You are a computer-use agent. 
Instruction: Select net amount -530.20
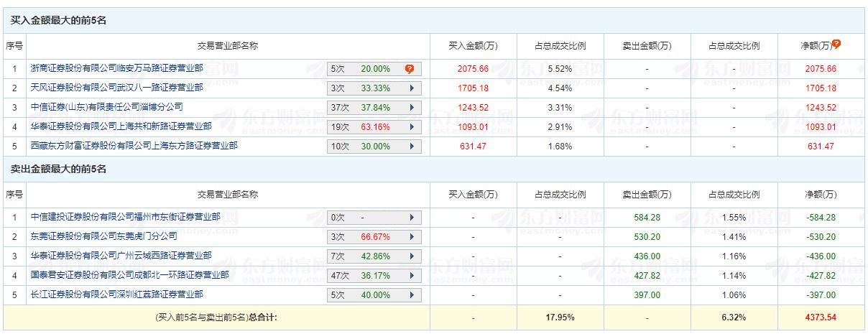pos(821,237)
